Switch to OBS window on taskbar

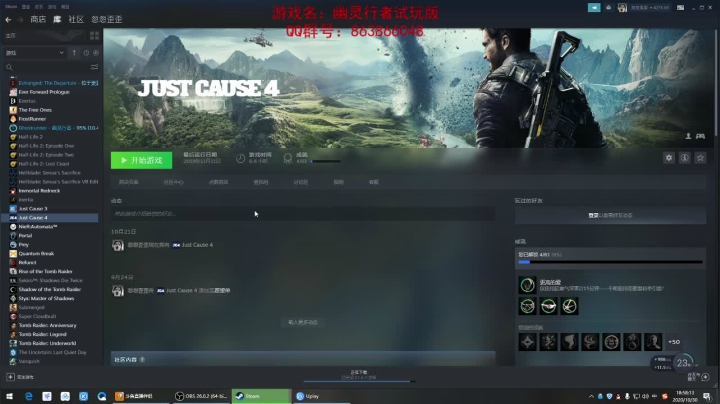(201, 396)
